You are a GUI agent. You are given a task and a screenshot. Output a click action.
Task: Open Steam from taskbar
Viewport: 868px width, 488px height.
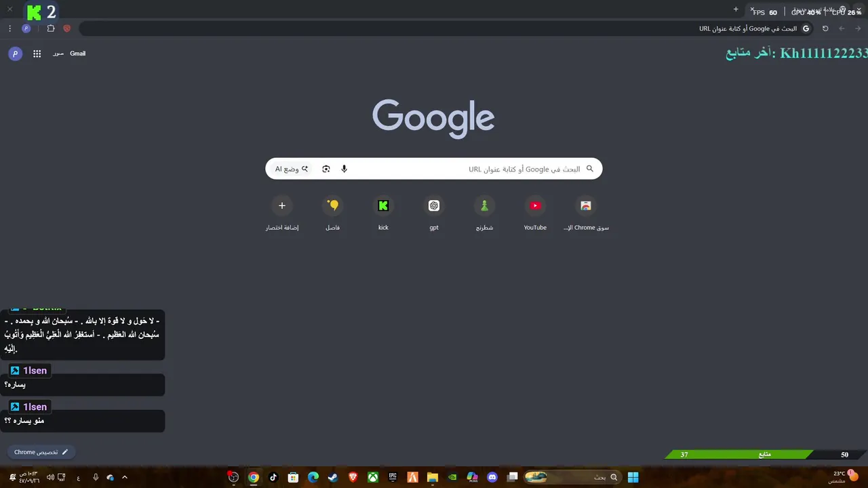pos(333,477)
